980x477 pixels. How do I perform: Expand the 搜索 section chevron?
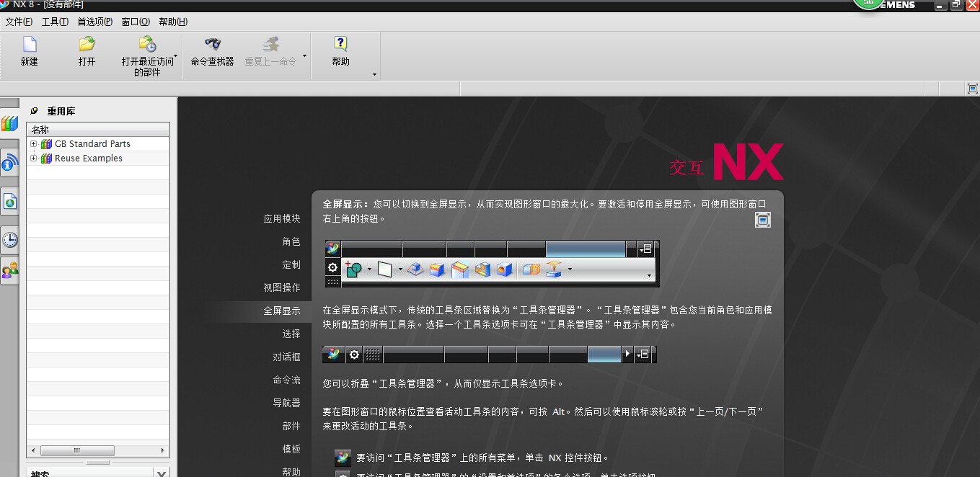pyautogui.click(x=162, y=473)
